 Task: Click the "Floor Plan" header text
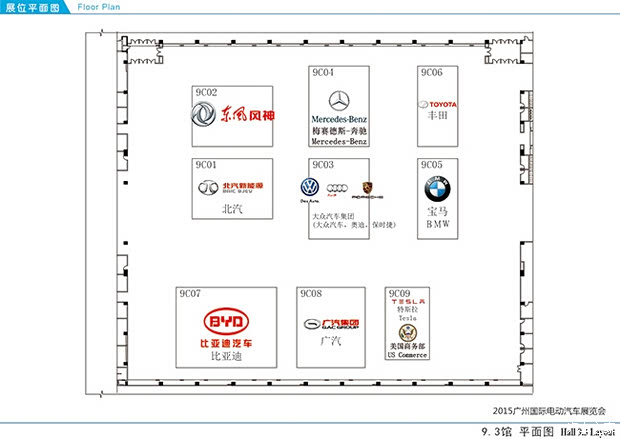(100, 7)
